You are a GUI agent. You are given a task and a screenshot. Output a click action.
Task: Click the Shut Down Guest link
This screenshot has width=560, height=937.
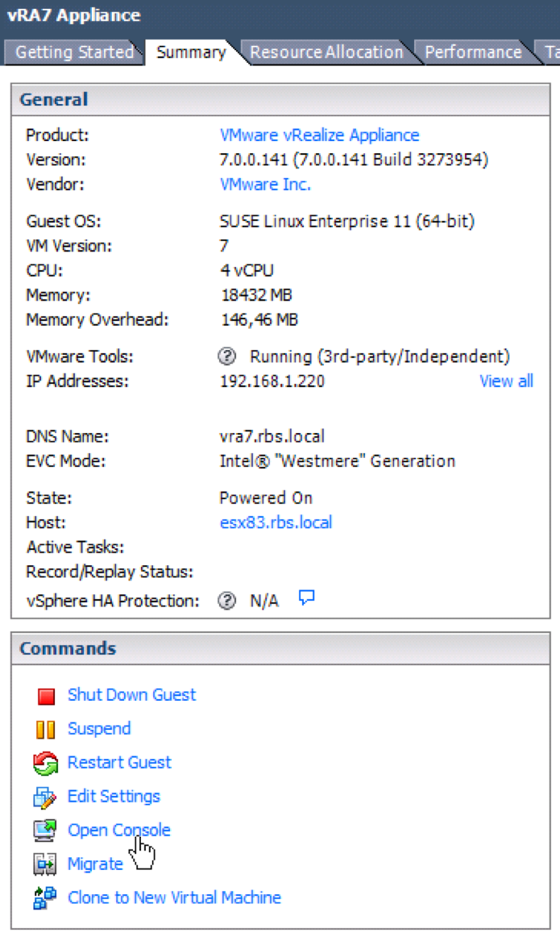tap(131, 695)
